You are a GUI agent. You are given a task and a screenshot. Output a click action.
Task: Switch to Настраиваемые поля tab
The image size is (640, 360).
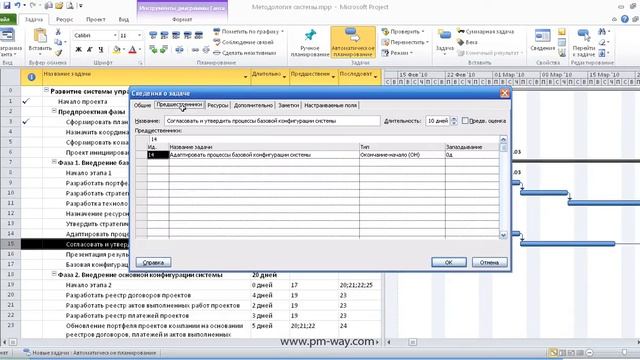click(330, 105)
